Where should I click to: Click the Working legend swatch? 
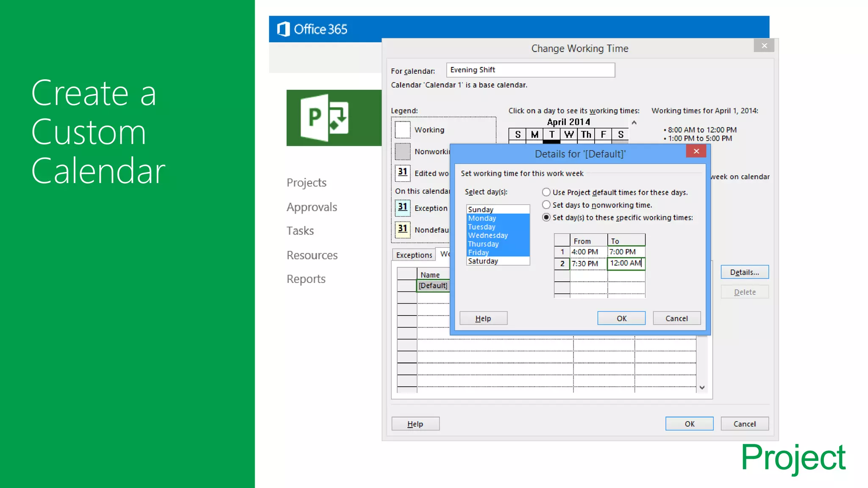[x=403, y=130]
